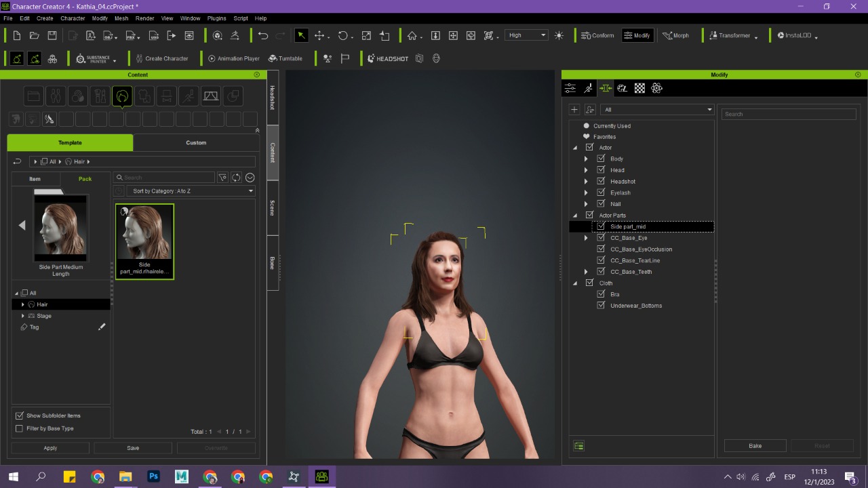Activate the Rotate tool

tap(343, 35)
